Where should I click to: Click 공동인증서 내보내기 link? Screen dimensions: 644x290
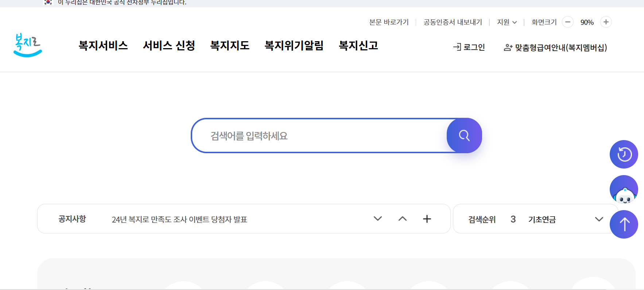(453, 22)
